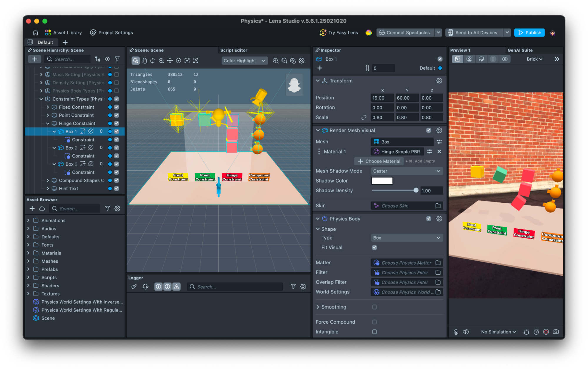588x370 pixels.
Task: Enable the Intangible checkbox
Action: [374, 332]
